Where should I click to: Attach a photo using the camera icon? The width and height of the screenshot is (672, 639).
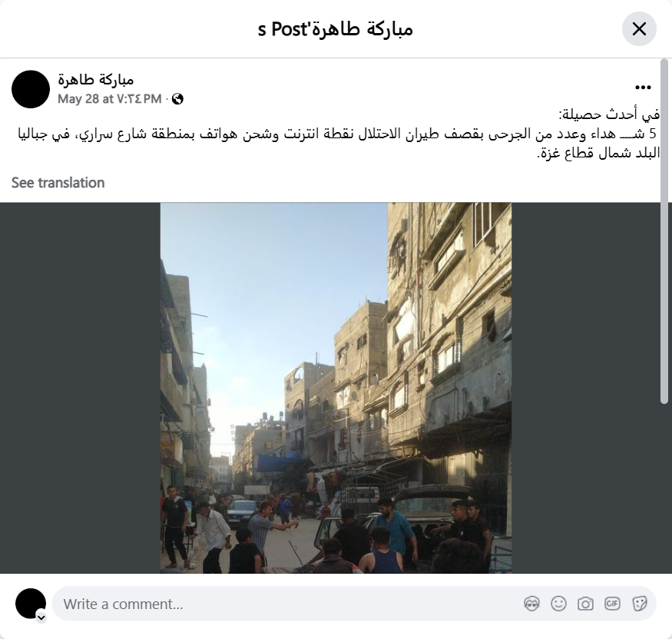coord(585,604)
